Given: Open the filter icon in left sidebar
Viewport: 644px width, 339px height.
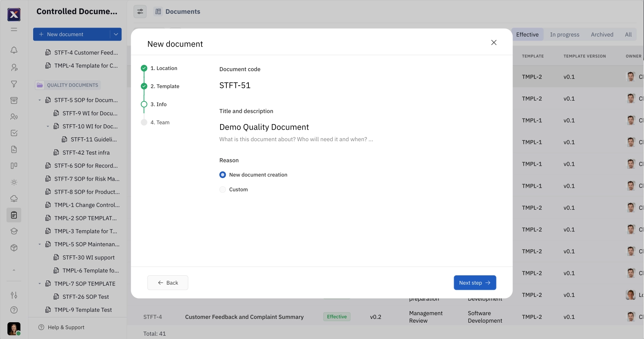Looking at the screenshot, I should point(14,84).
